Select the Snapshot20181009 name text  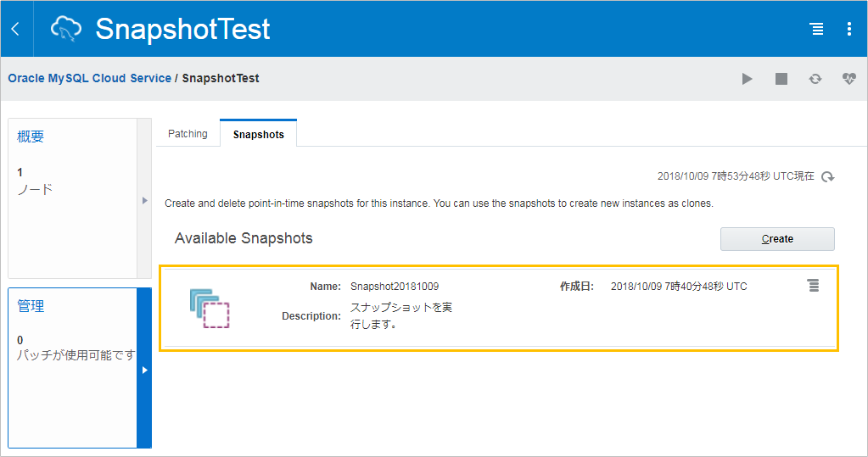pos(395,286)
